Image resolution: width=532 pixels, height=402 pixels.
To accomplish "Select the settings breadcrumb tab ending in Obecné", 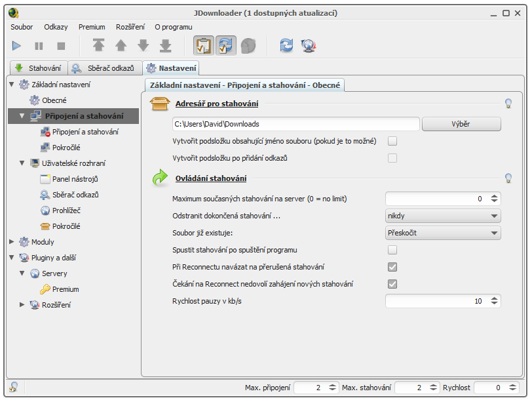I will (244, 85).
